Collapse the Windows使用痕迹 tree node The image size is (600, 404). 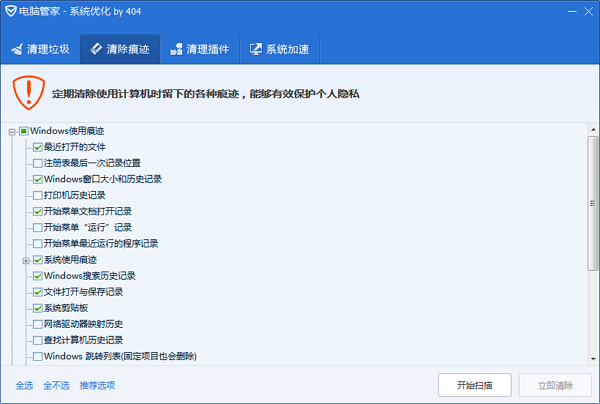[x=12, y=132]
